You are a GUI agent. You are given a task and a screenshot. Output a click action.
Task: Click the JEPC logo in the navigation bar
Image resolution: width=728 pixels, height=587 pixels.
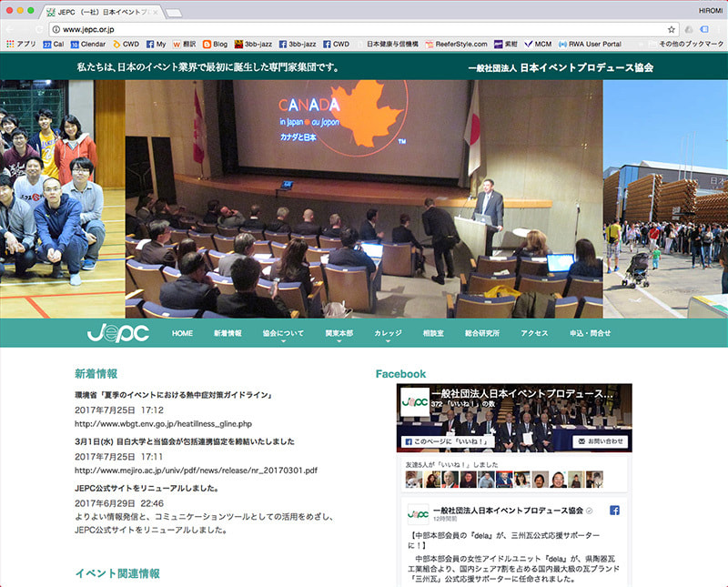click(x=117, y=333)
